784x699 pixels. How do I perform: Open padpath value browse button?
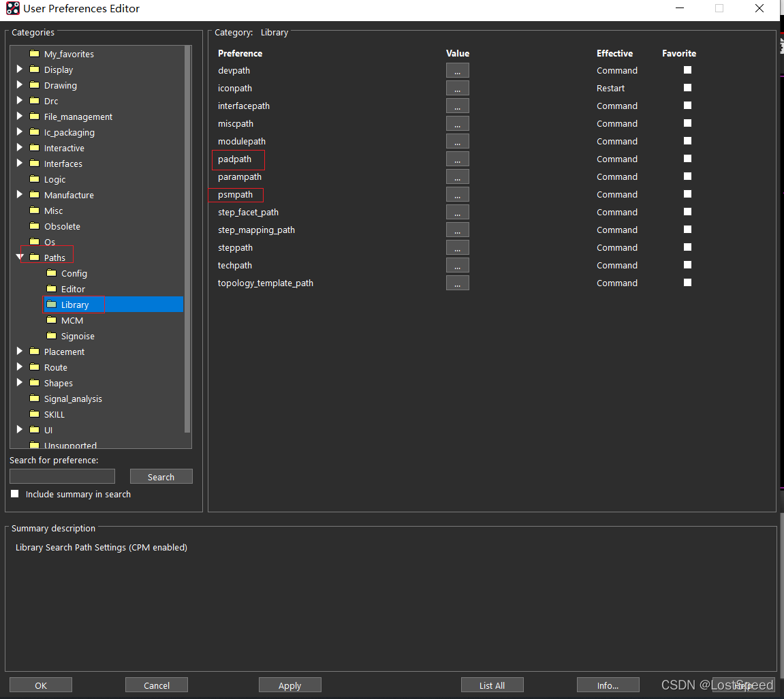point(457,159)
